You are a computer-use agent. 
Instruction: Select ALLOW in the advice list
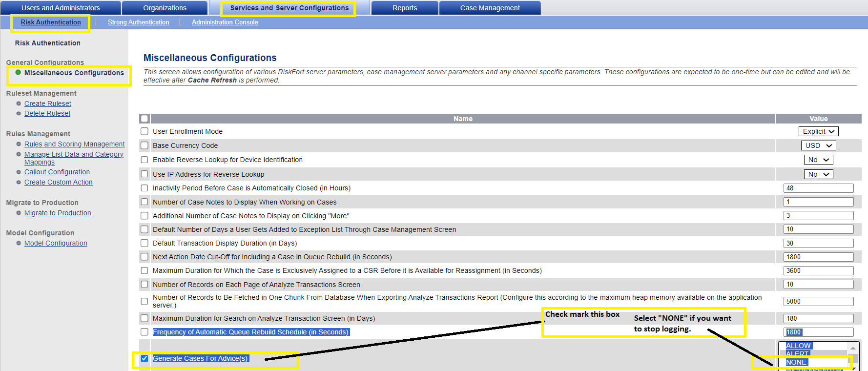coord(798,346)
